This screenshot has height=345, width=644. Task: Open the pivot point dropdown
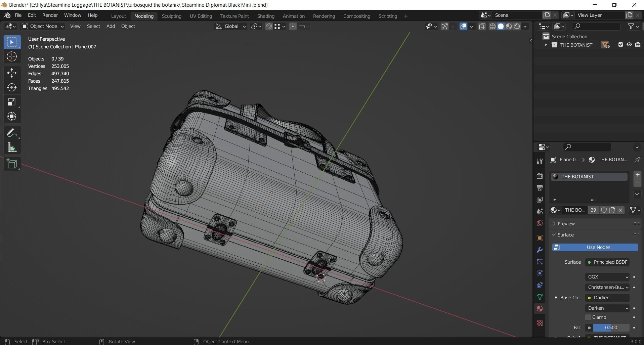pyautogui.click(x=256, y=26)
